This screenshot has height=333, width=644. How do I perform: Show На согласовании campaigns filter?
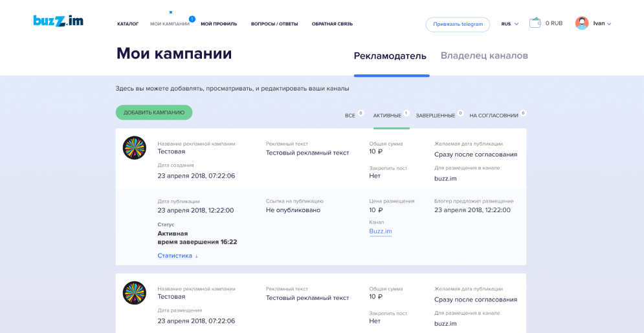coord(494,115)
